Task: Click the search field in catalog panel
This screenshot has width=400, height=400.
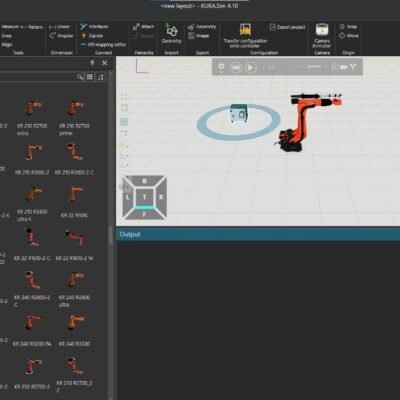Action: (x=38, y=77)
